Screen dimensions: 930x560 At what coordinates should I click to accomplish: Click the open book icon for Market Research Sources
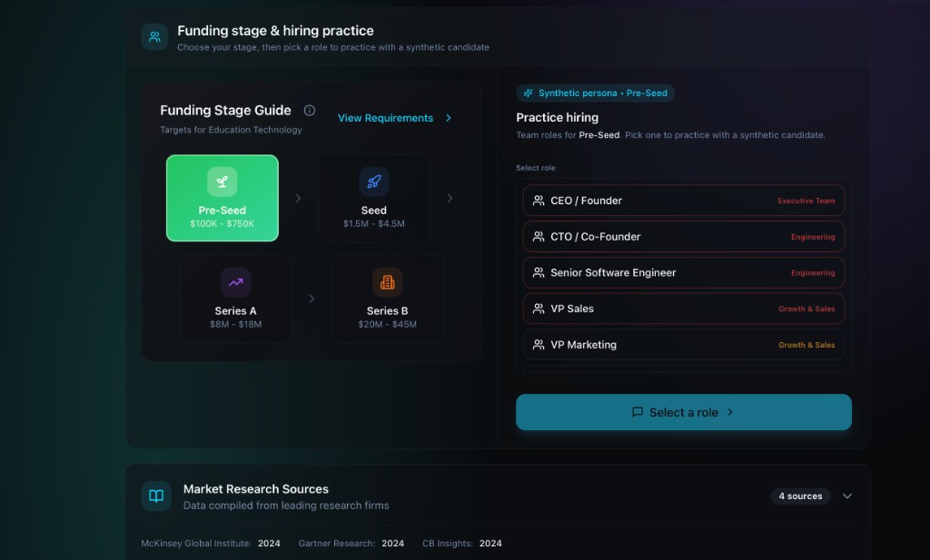point(156,496)
